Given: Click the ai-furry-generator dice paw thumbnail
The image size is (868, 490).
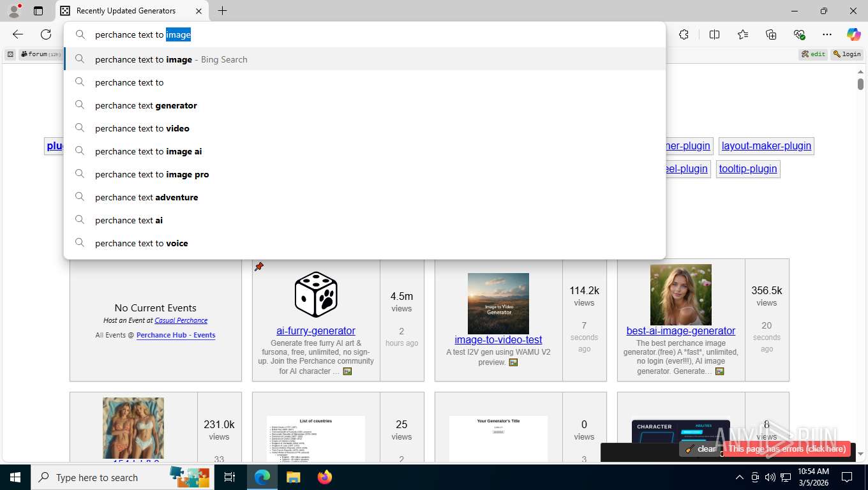Looking at the screenshot, I should [x=316, y=295].
